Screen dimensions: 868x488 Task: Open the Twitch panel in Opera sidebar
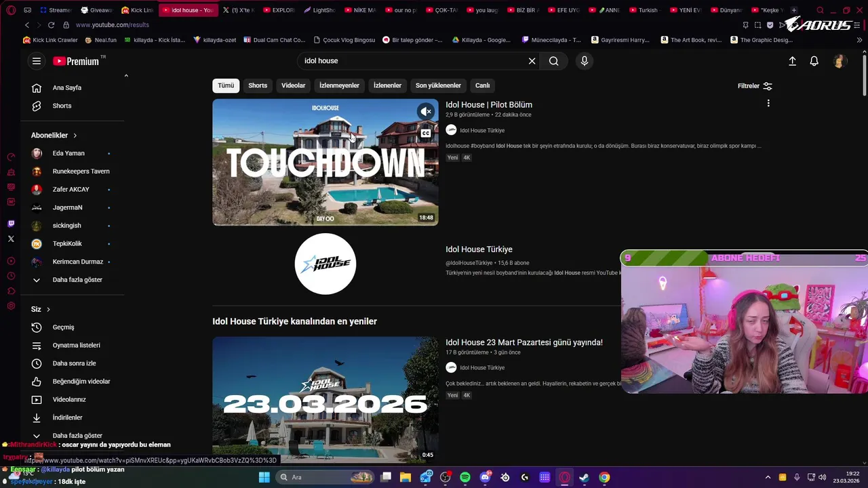pyautogui.click(x=11, y=224)
